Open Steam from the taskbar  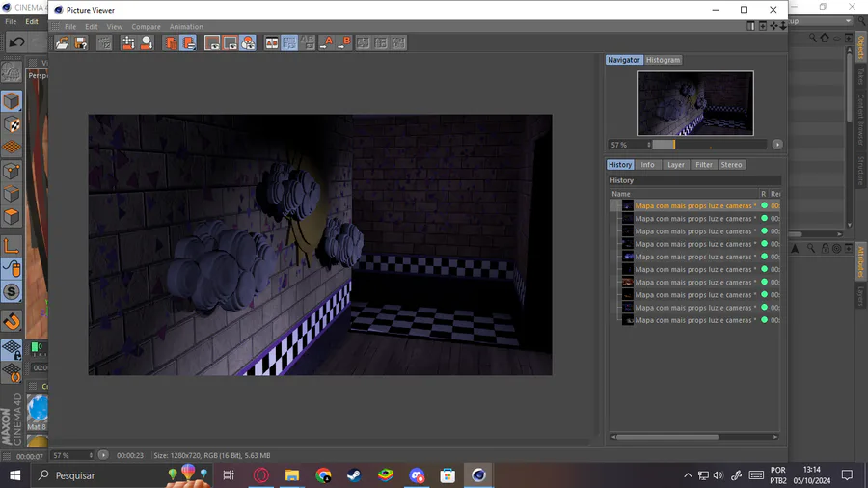click(354, 475)
